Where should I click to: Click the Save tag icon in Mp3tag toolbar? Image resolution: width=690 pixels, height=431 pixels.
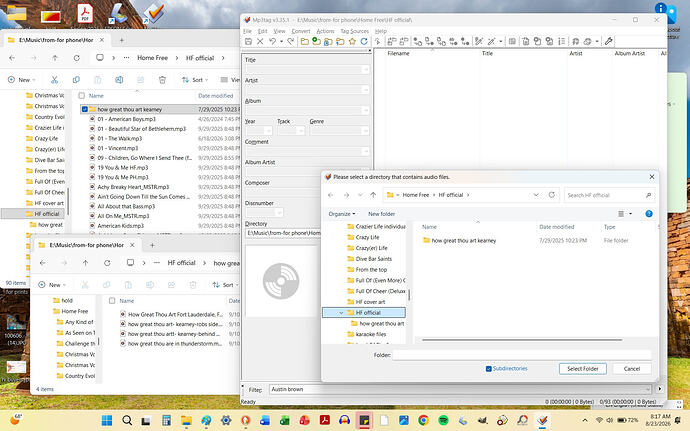coord(248,41)
